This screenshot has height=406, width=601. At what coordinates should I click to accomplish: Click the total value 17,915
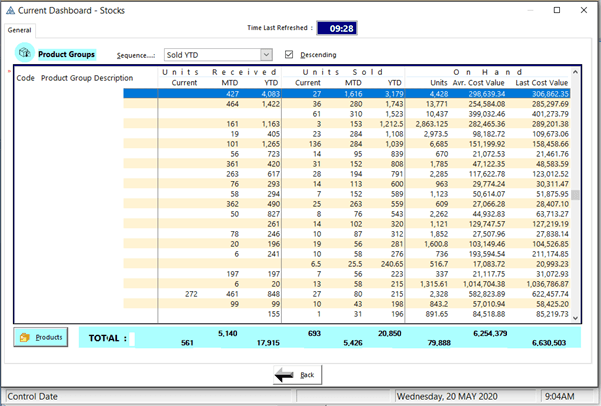point(268,343)
